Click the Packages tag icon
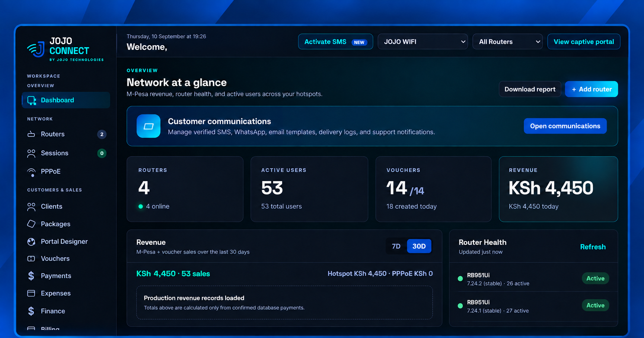Screen dimensions: 644x338 (x=31, y=224)
